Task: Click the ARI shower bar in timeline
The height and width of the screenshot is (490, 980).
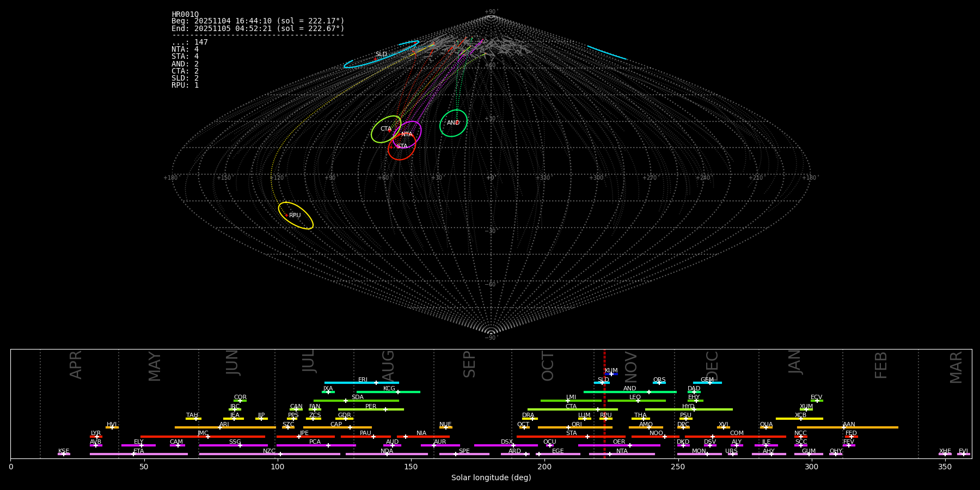Action: coord(225,427)
